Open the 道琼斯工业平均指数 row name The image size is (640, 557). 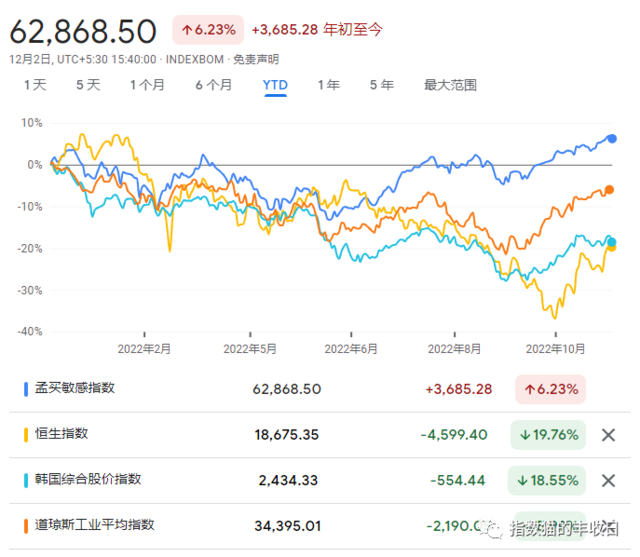(x=95, y=525)
